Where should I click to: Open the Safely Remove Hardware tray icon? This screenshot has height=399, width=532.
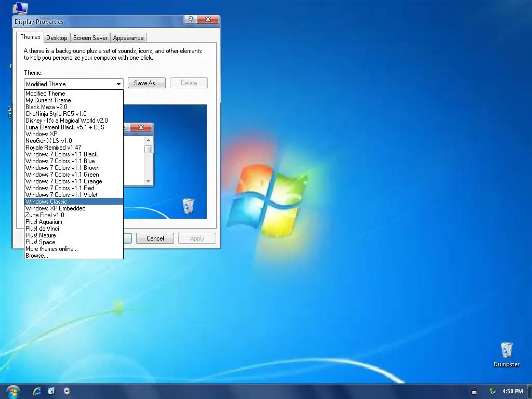(493, 391)
